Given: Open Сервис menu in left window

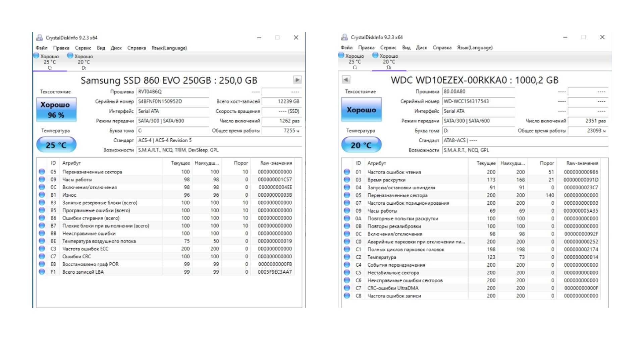Looking at the screenshot, I should pyautogui.click(x=83, y=48).
